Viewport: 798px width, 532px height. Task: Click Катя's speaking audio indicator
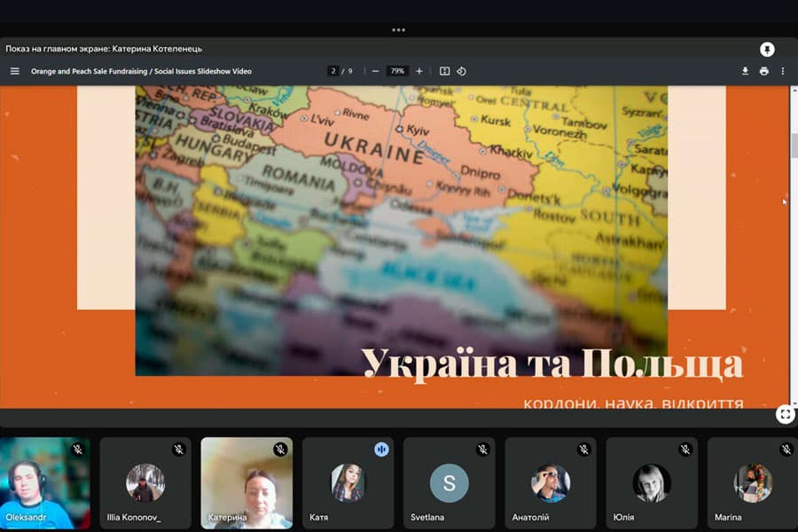click(x=381, y=450)
